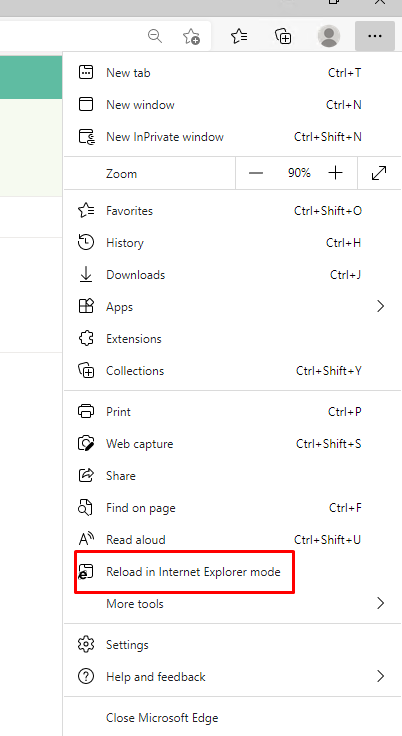Viewport: 402px width, 736px height.
Task: Open the Favorites list toolbar icon
Action: (x=239, y=36)
